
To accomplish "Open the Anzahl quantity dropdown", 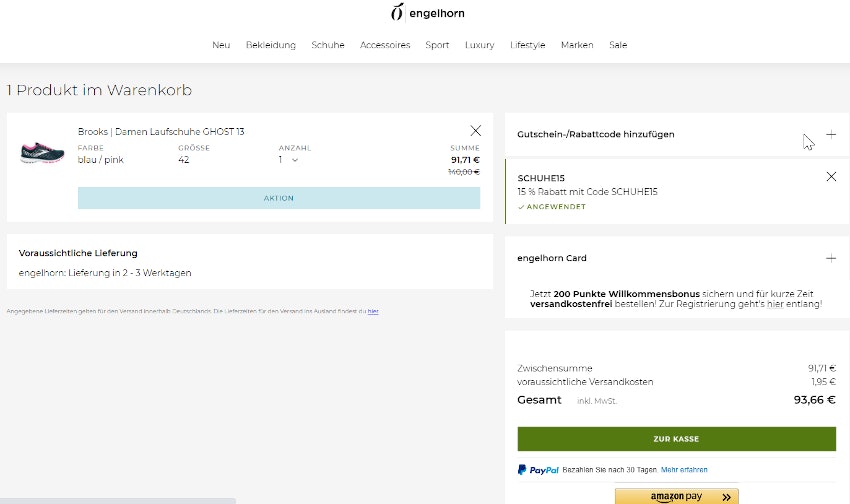I will coord(288,160).
